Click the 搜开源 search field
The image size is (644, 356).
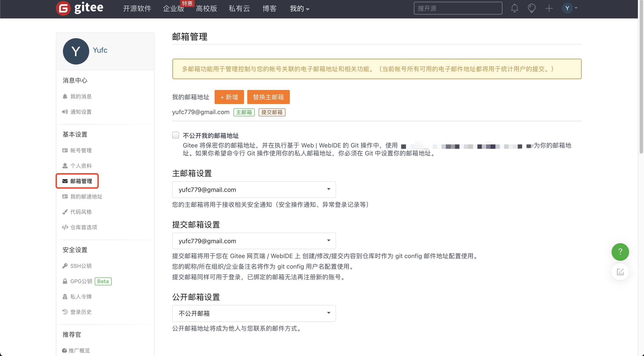point(457,9)
